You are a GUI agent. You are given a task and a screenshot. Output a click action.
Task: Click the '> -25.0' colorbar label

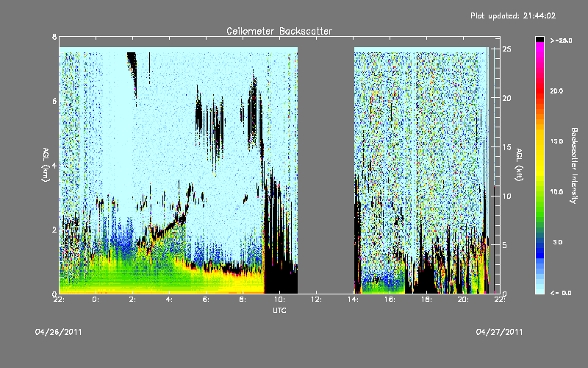tap(561, 40)
